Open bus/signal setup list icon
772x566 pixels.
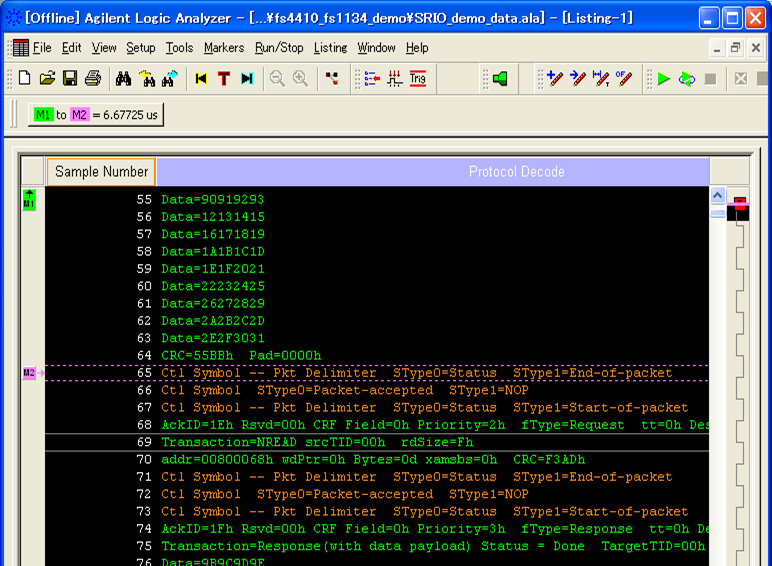coord(372,79)
